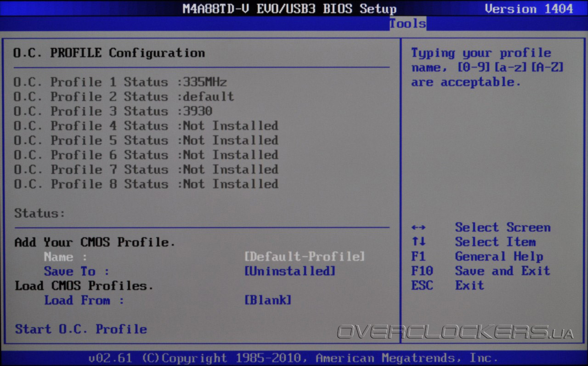Click Add Your CMOS Profile heading
The width and height of the screenshot is (588, 366).
(x=95, y=242)
